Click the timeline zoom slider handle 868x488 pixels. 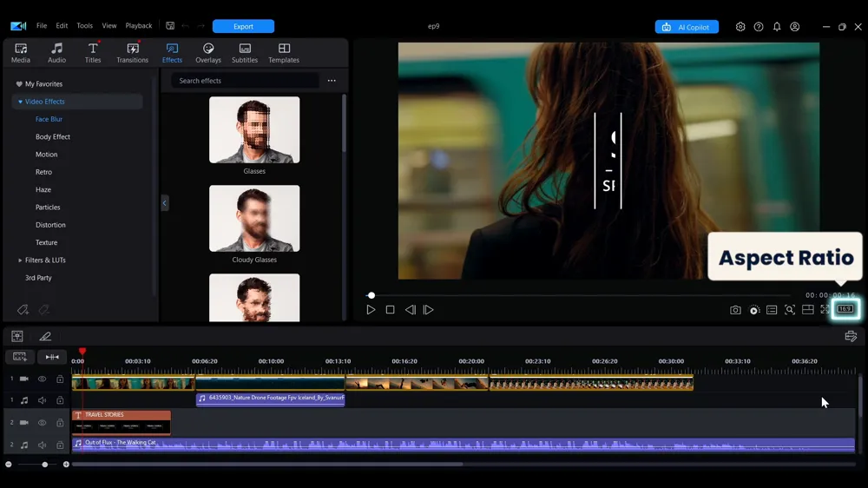pyautogui.click(x=45, y=465)
